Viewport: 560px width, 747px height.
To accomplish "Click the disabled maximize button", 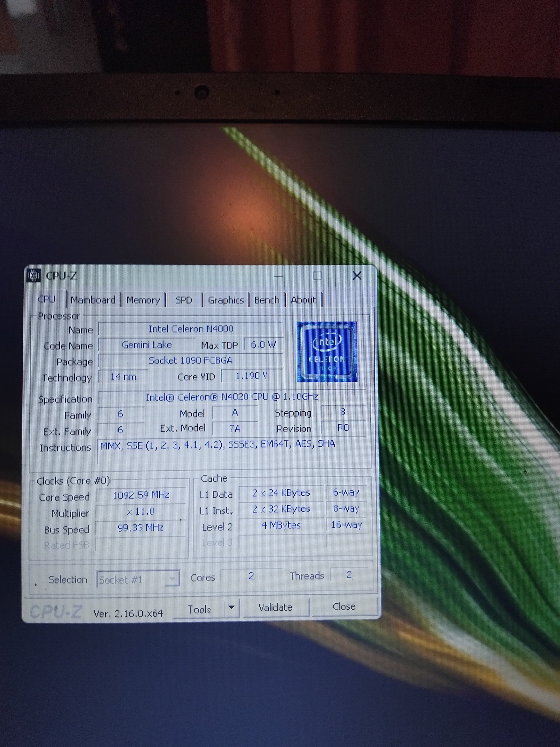I will tap(317, 276).
